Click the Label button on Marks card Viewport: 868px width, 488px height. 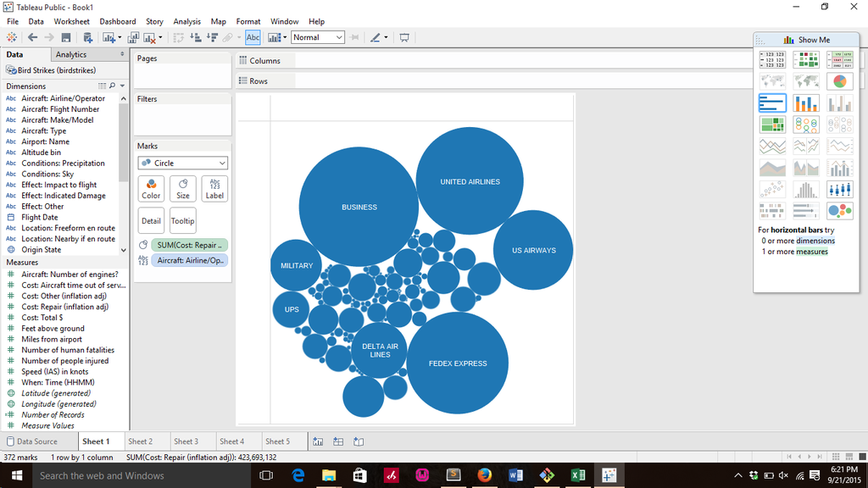(x=214, y=189)
